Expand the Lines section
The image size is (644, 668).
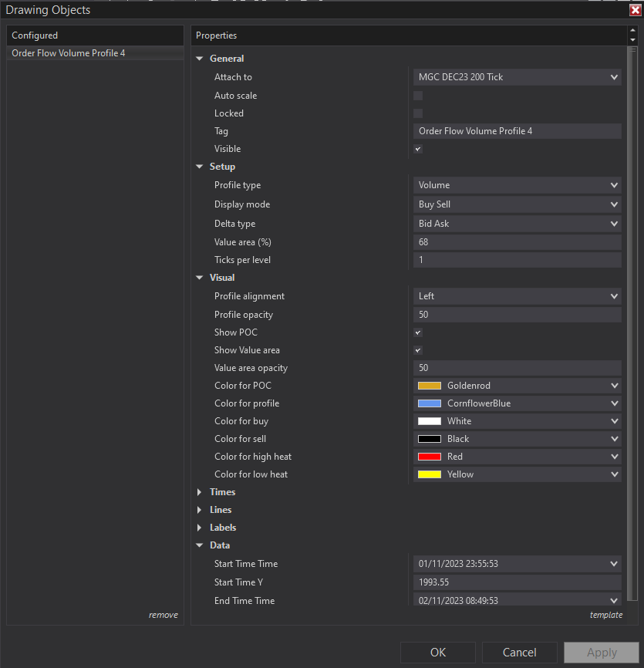pos(200,510)
